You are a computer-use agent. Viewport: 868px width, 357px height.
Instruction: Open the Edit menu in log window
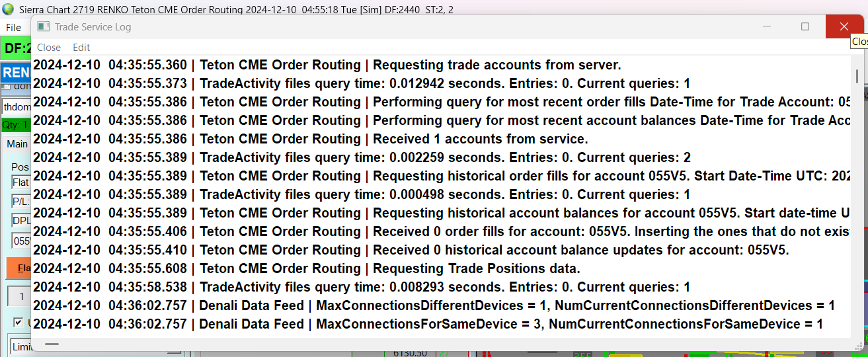tap(81, 48)
